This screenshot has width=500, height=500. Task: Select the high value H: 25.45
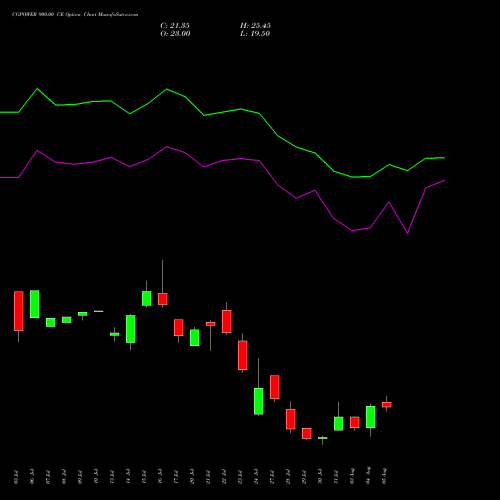click(x=255, y=26)
